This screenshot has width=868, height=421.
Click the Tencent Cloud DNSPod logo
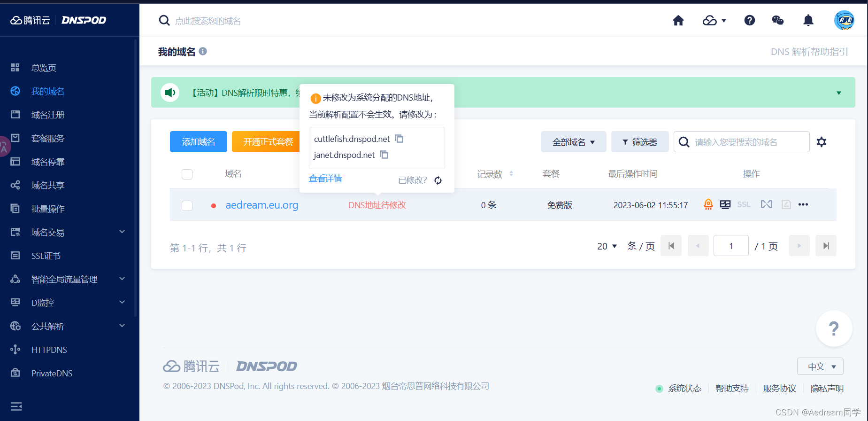click(59, 20)
